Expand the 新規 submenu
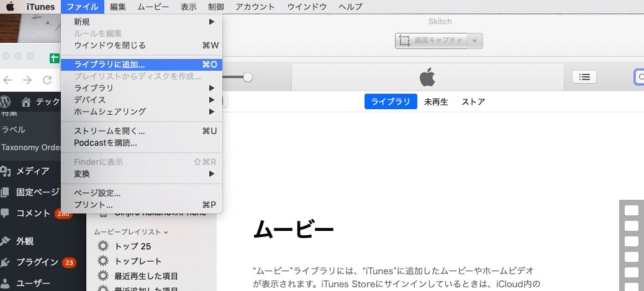Screen dimensions: 644x291 coord(142,22)
